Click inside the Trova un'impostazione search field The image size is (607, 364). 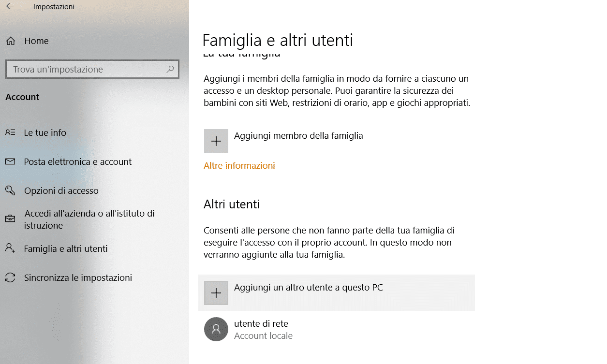(87, 69)
